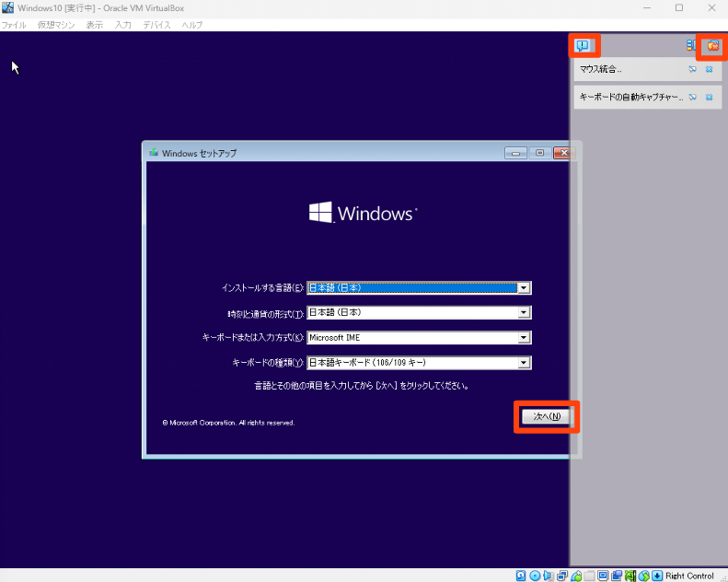Click the 言語とその他の項目を入力してから instruction text

pos(361,386)
